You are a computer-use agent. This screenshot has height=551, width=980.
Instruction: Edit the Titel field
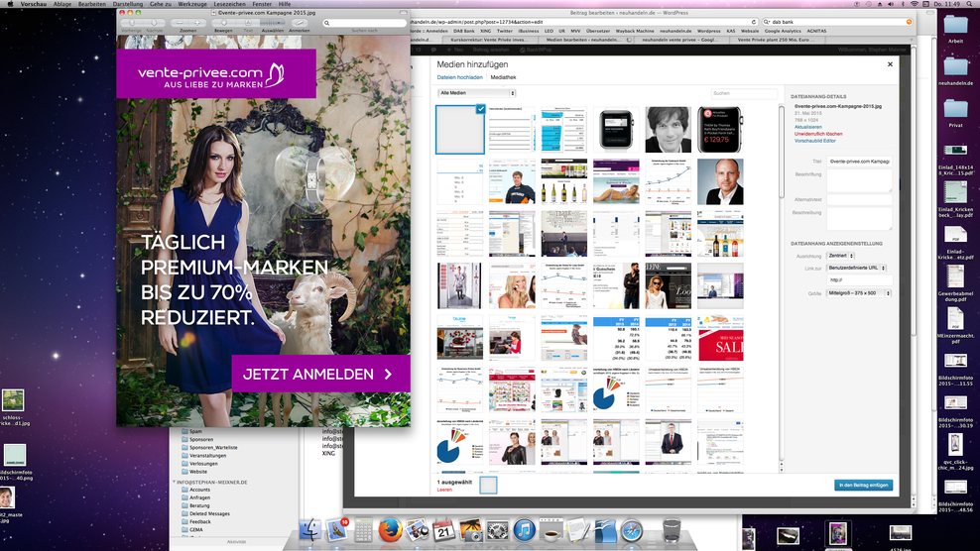(x=859, y=162)
